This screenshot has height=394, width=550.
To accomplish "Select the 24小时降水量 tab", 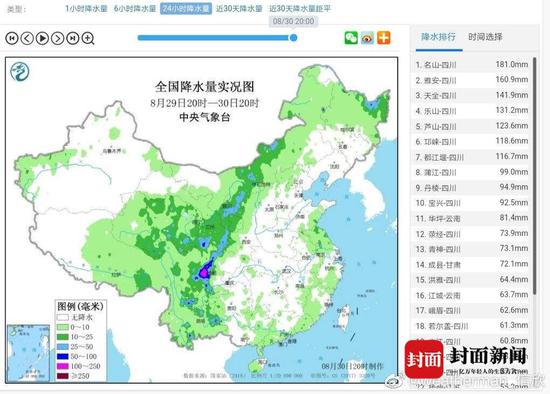I will tap(186, 9).
